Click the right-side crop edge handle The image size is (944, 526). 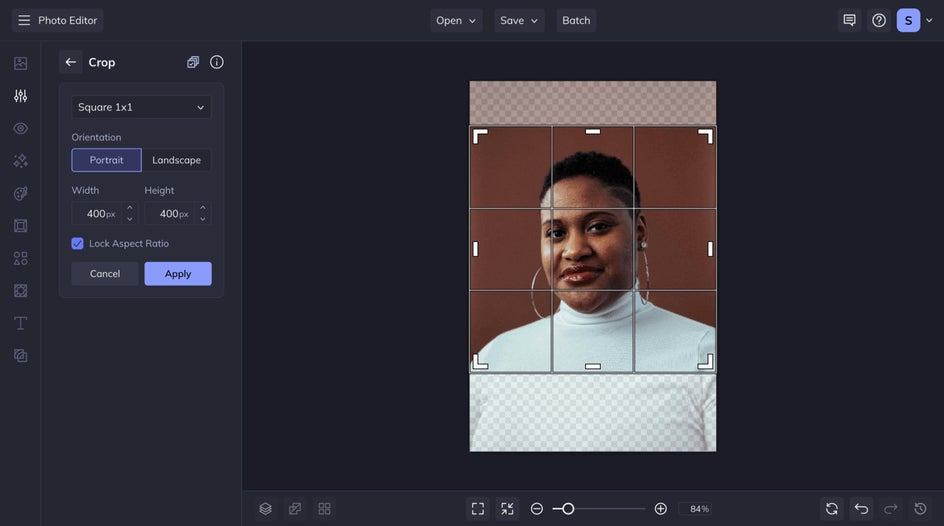point(710,249)
